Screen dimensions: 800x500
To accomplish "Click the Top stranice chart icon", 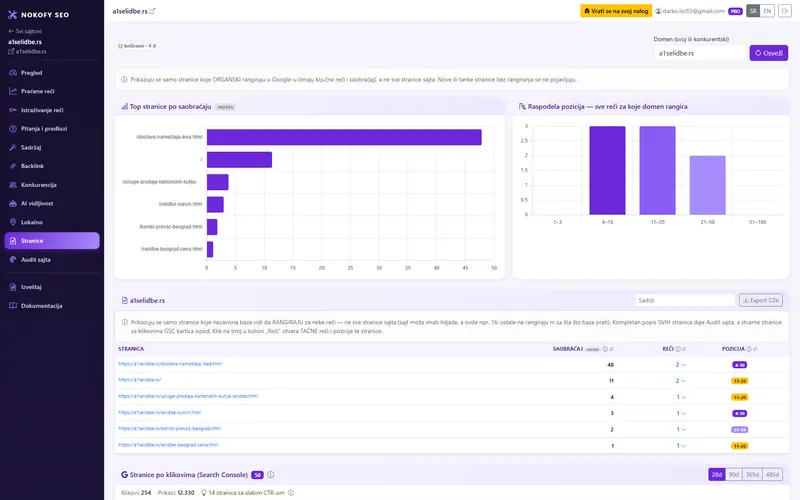I will tap(124, 107).
